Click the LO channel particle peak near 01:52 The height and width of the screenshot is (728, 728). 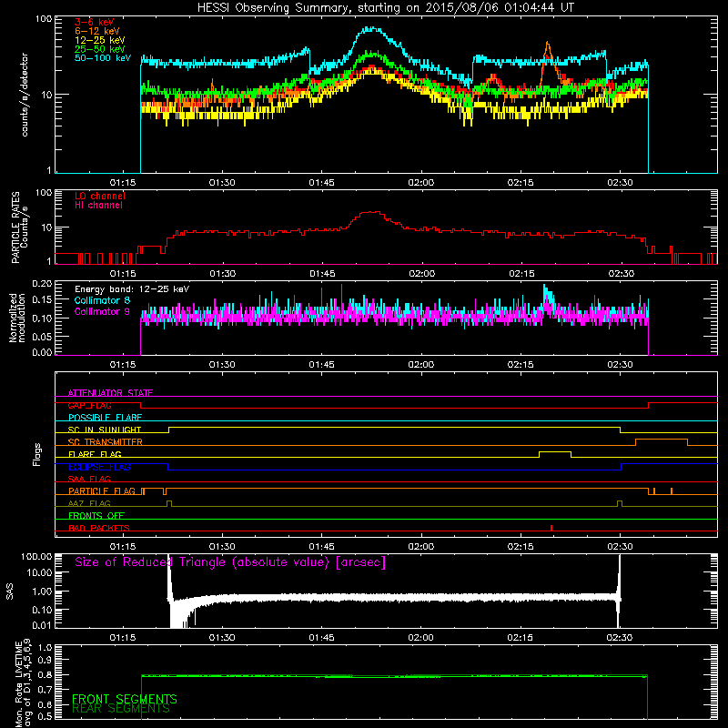pos(371,212)
